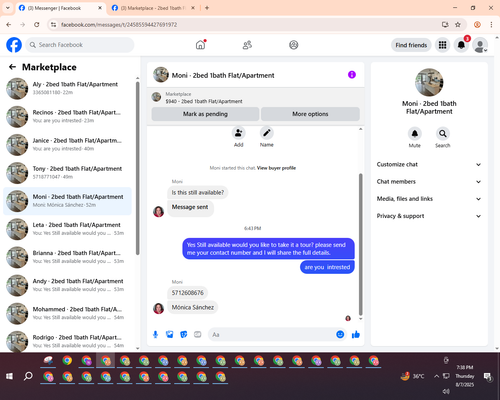The image size is (500, 400).
Task: Click Find friends button
Action: (x=411, y=45)
